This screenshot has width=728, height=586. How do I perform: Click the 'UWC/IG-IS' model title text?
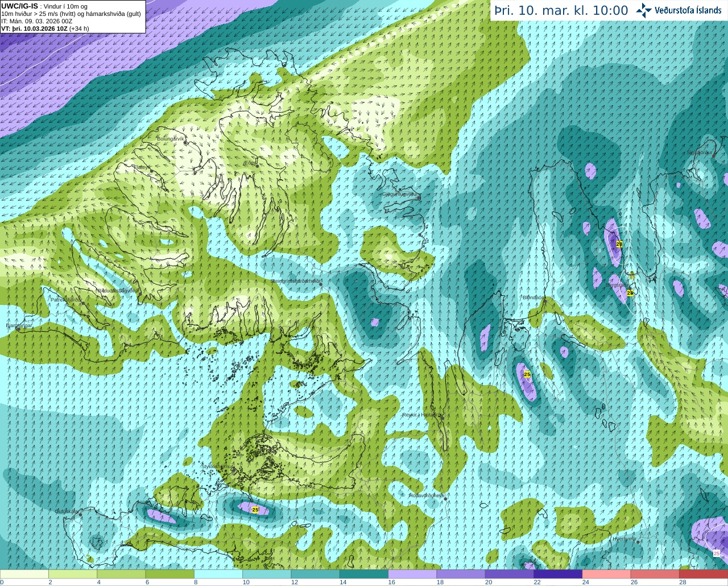coord(19,6)
